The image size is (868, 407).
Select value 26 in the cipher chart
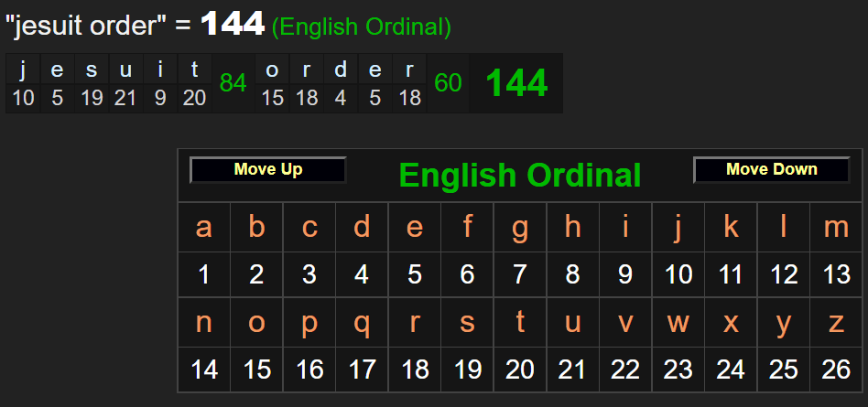click(x=836, y=369)
